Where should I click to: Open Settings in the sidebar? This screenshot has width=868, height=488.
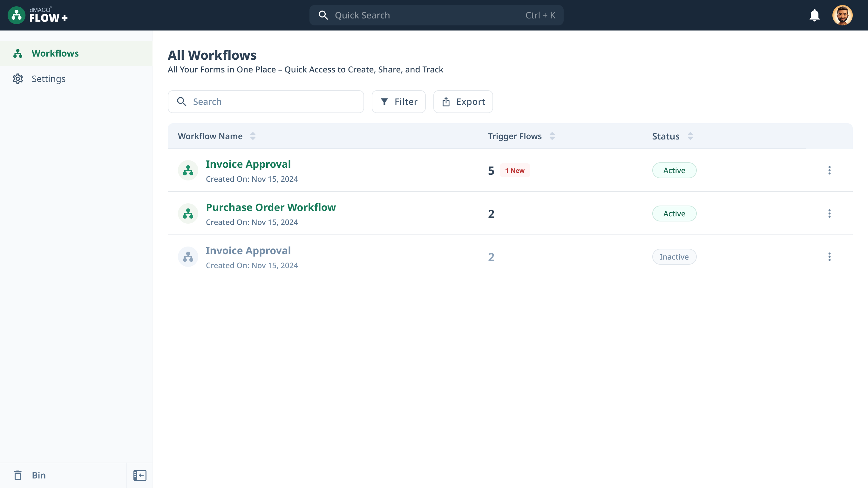[x=48, y=79]
